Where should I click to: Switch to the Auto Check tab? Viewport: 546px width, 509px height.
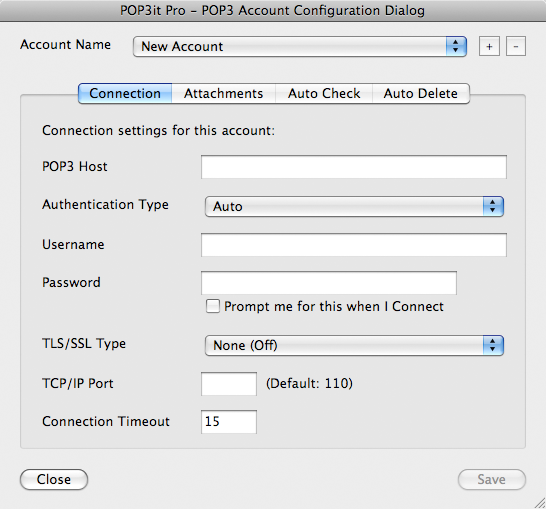(324, 93)
